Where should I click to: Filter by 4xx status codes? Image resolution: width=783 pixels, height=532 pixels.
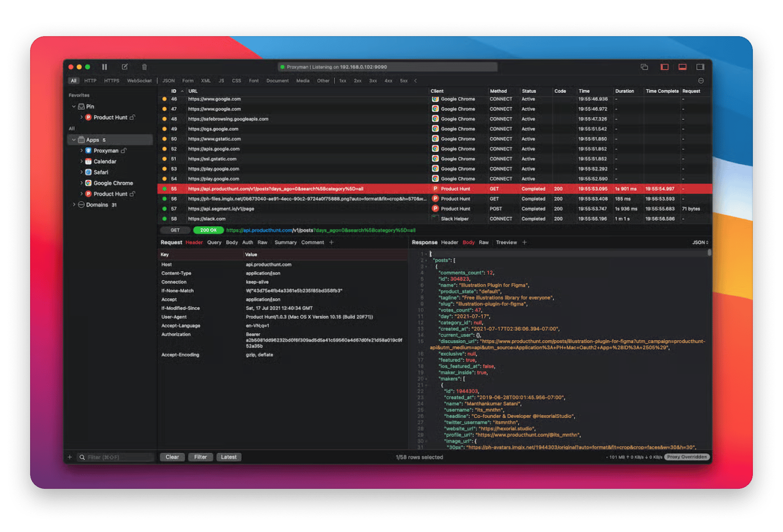point(388,81)
